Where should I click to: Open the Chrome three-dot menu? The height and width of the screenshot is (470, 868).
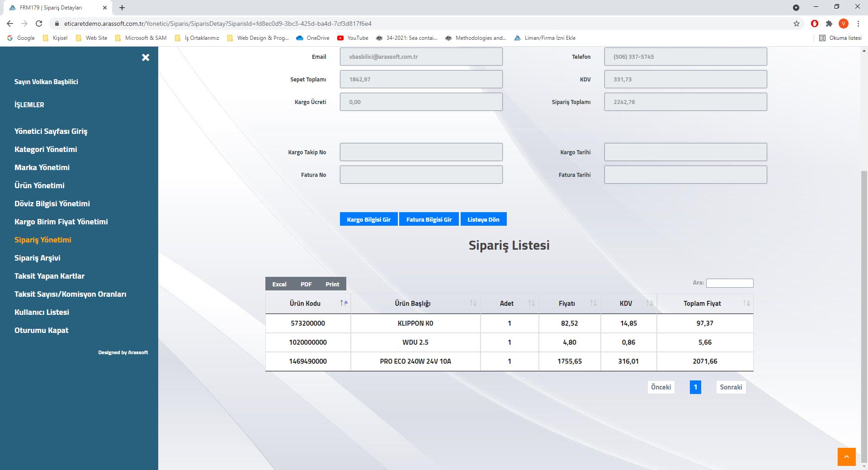[x=858, y=24]
